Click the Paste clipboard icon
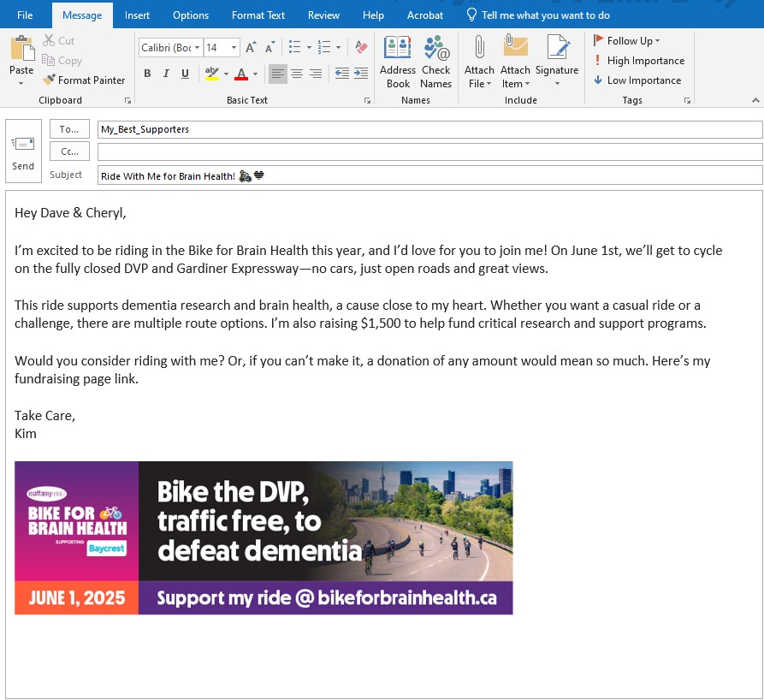Image resolution: width=764 pixels, height=700 pixels. coord(22,48)
